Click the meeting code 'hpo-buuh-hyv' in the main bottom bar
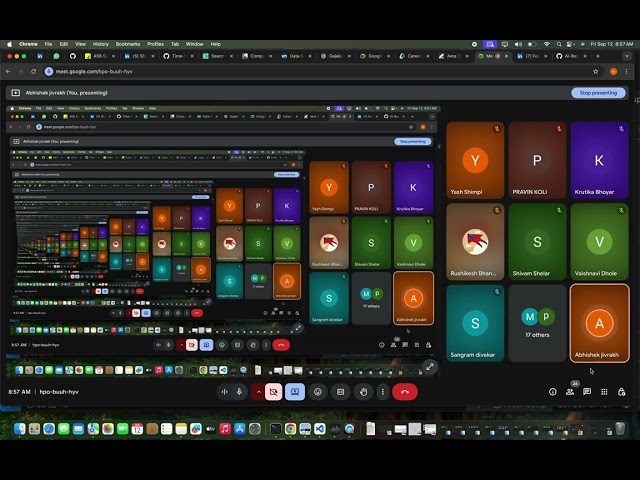 point(59,392)
